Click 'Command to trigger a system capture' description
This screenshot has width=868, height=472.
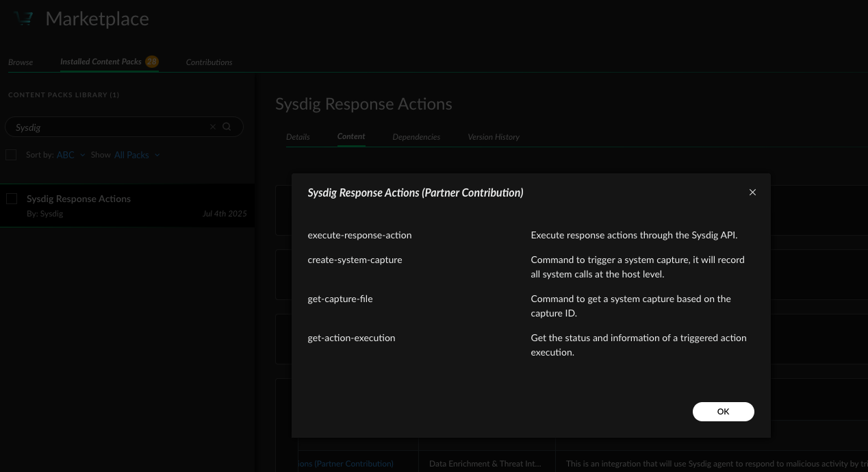pos(637,267)
